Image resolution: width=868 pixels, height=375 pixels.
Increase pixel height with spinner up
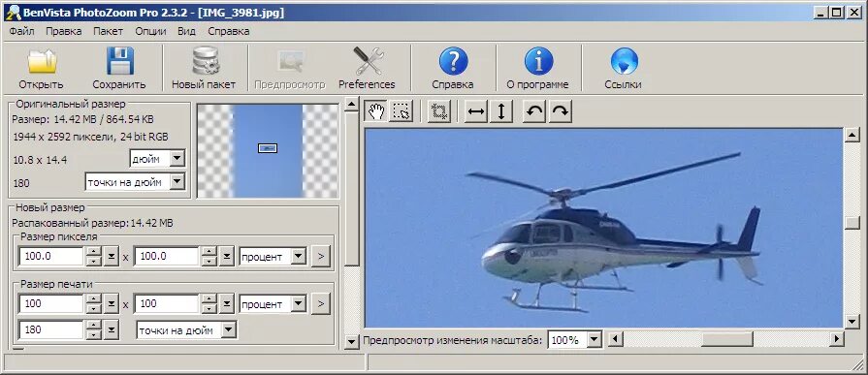click(209, 252)
